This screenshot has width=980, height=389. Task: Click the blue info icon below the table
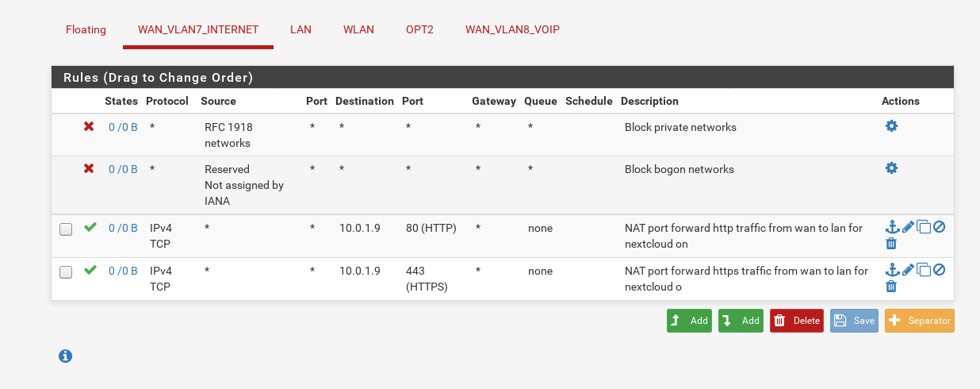click(x=66, y=356)
